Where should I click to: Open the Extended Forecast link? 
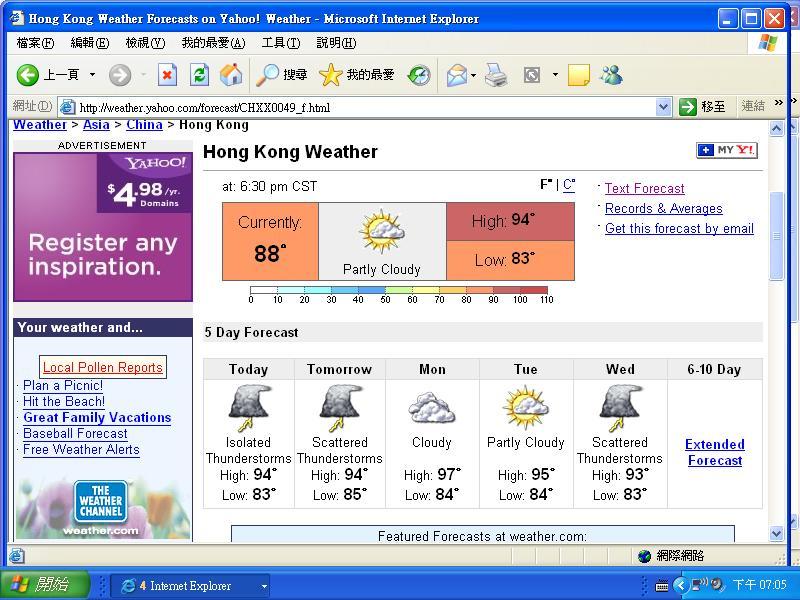715,452
